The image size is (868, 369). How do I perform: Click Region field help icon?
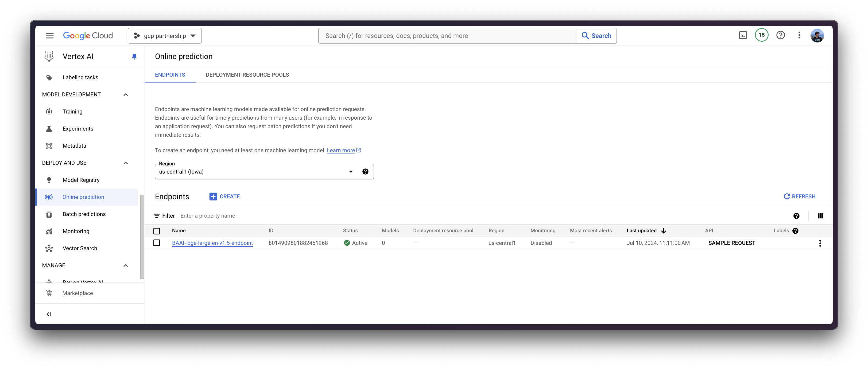click(x=365, y=172)
